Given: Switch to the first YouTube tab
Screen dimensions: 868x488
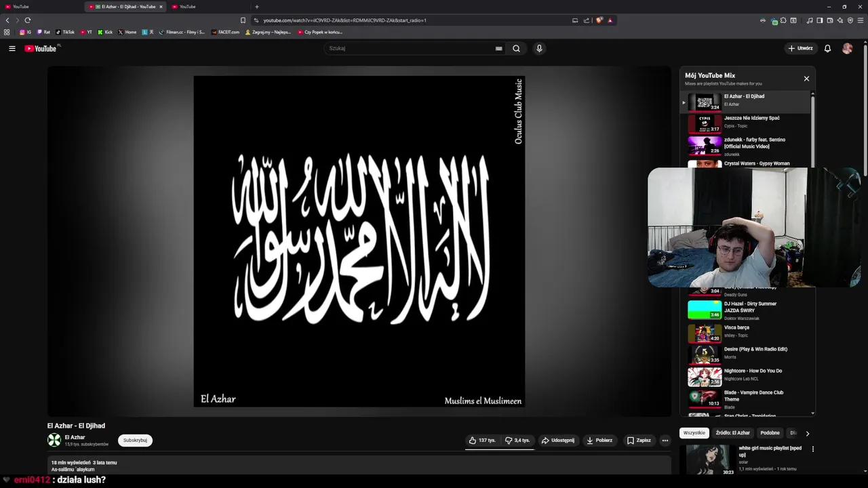Looking at the screenshot, I should point(41,7).
